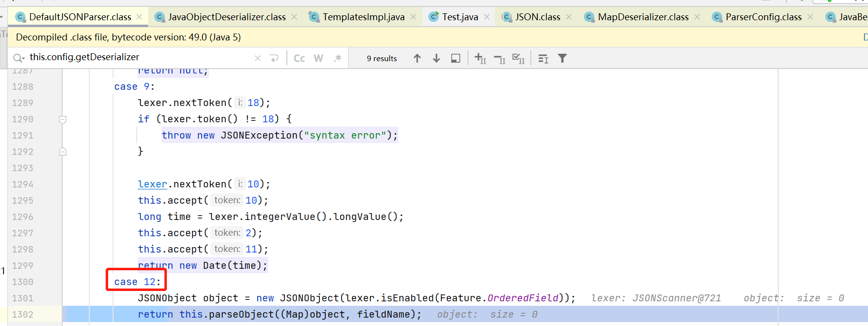Click the decompiled .class file notification banner
Image resolution: width=868 pixels, height=326 pixels.
coord(437,37)
